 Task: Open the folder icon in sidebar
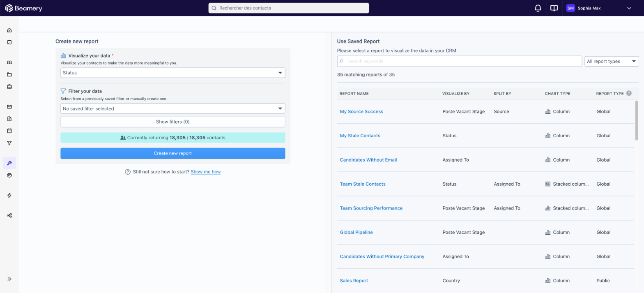tap(9, 74)
